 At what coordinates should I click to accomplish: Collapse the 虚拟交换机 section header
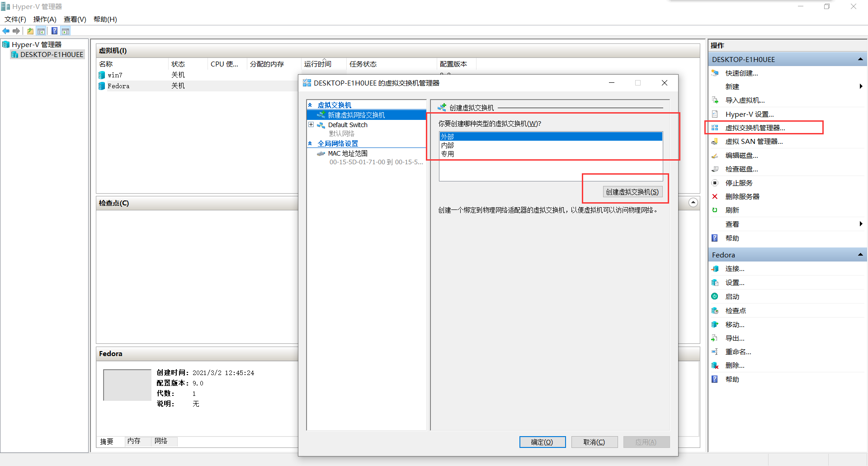(x=310, y=105)
